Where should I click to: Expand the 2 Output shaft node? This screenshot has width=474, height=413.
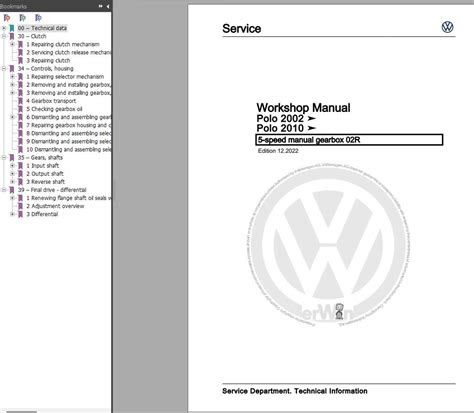click(x=12, y=174)
